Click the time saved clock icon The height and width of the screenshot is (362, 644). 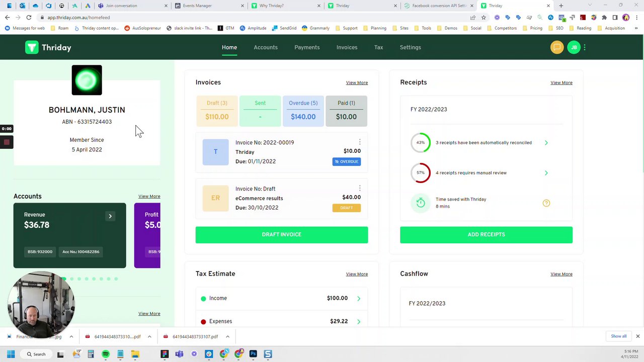421,203
